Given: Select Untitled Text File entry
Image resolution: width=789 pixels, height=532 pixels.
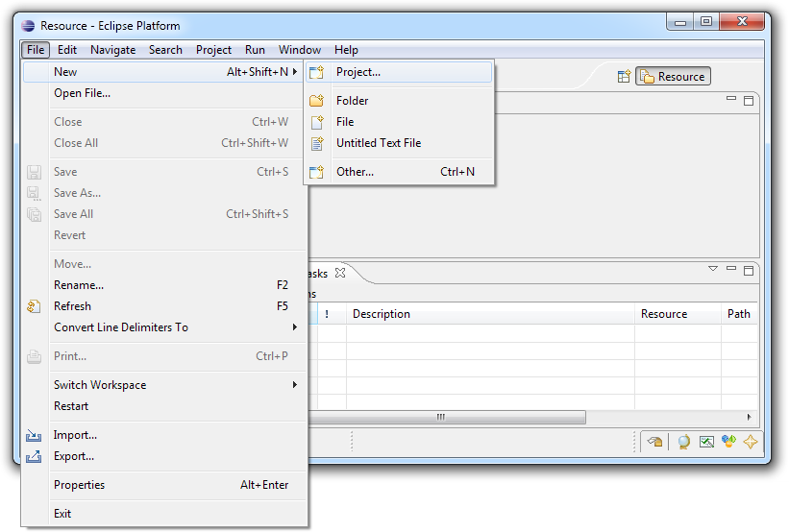Looking at the screenshot, I should click(399, 143).
